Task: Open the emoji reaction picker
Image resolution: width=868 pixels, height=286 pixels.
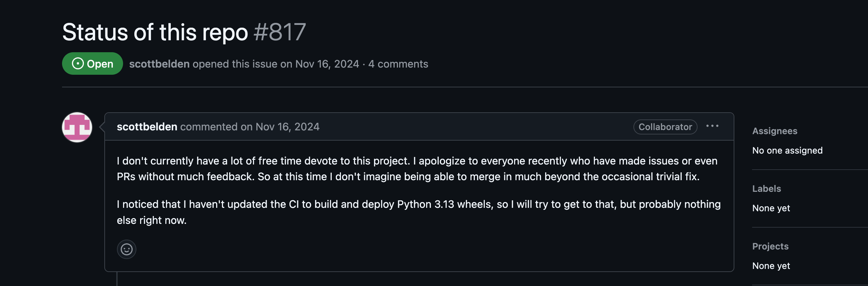Action: [x=126, y=249]
